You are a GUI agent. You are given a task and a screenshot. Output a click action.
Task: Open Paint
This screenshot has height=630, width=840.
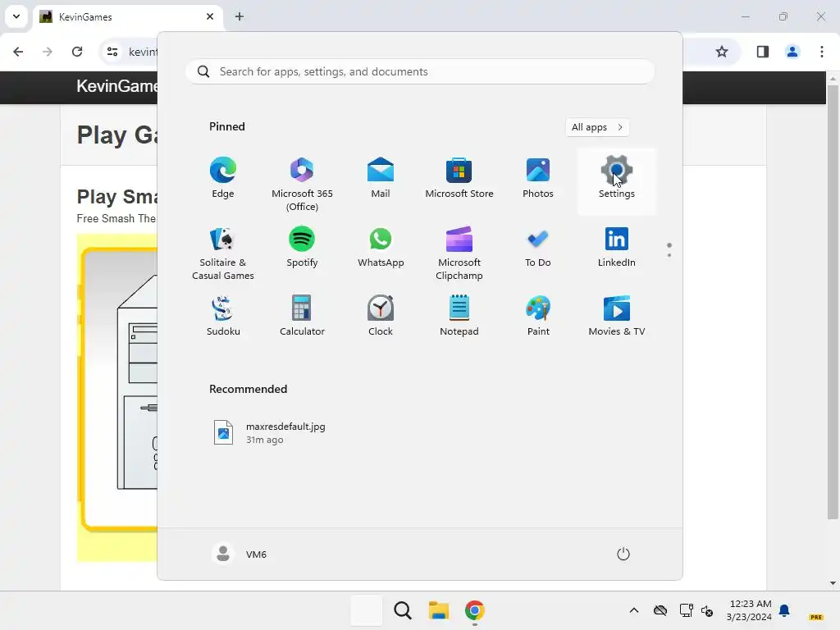(538, 316)
